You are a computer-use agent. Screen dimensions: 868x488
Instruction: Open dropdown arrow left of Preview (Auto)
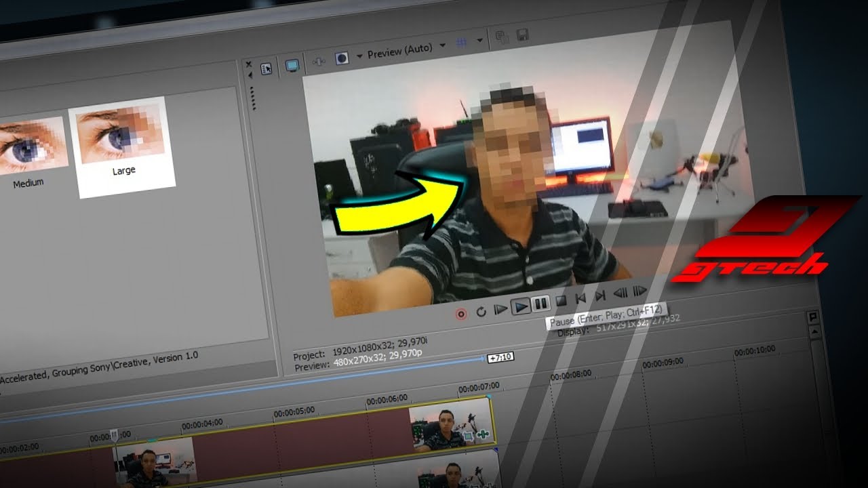click(x=359, y=56)
